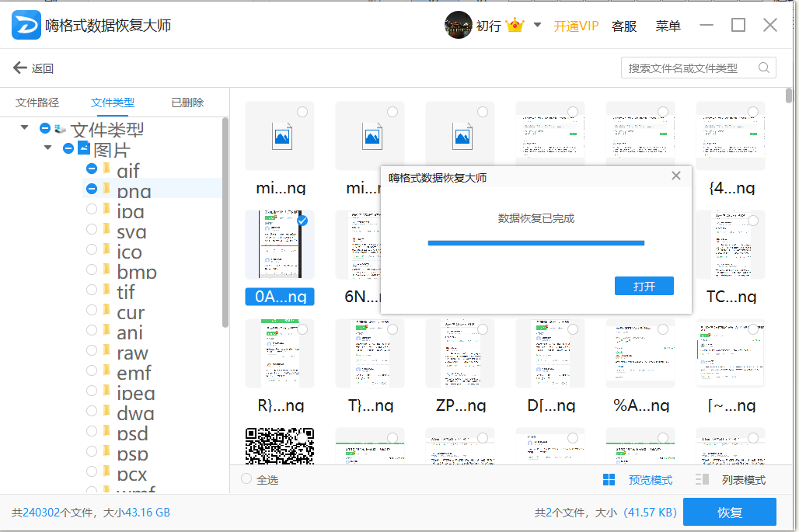Open the {4...ng thumbnail
The width and height of the screenshot is (799, 532).
(x=730, y=136)
